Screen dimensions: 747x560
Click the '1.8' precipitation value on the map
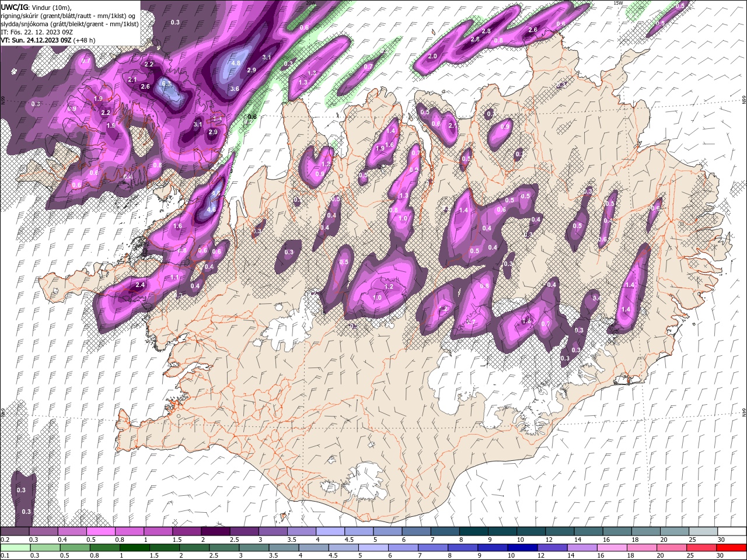pos(527,321)
